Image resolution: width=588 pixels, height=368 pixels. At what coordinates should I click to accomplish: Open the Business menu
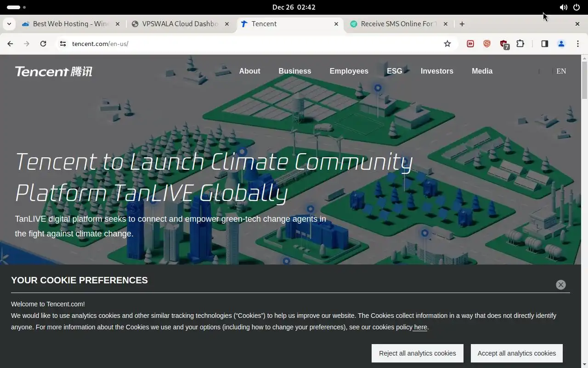click(295, 71)
